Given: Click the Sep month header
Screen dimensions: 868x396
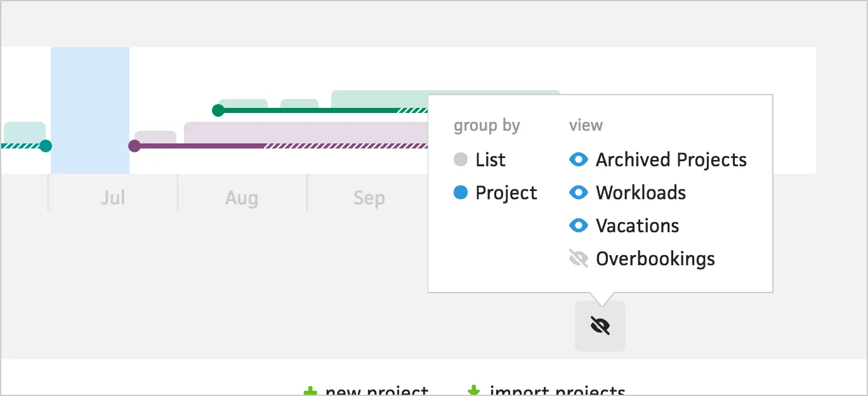Looking at the screenshot, I should point(369,197).
